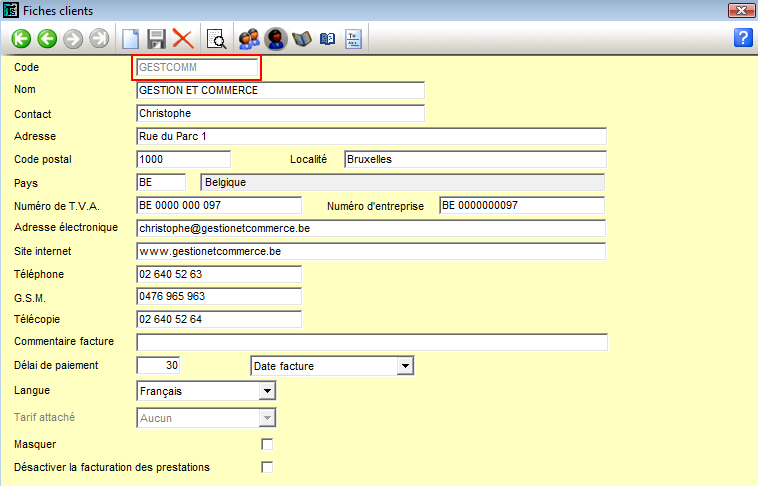Go to the previous client record
The width and height of the screenshot is (758, 486).
pos(47,39)
